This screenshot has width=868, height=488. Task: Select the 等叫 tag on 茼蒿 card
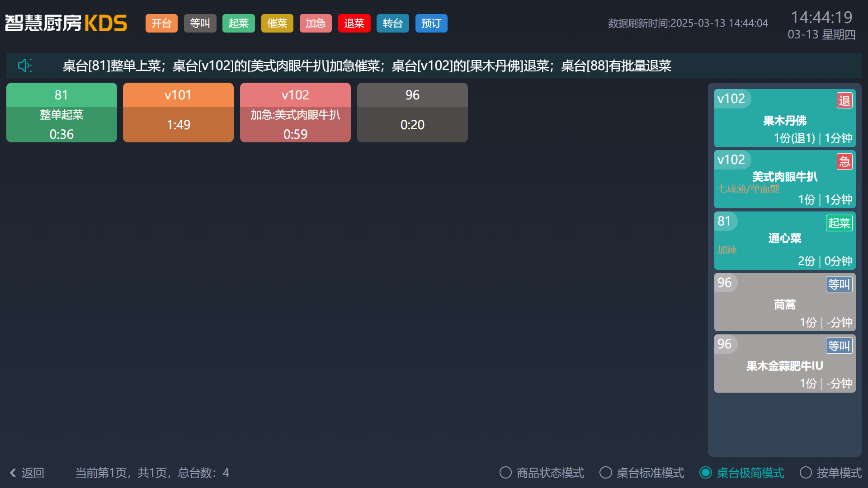click(839, 284)
